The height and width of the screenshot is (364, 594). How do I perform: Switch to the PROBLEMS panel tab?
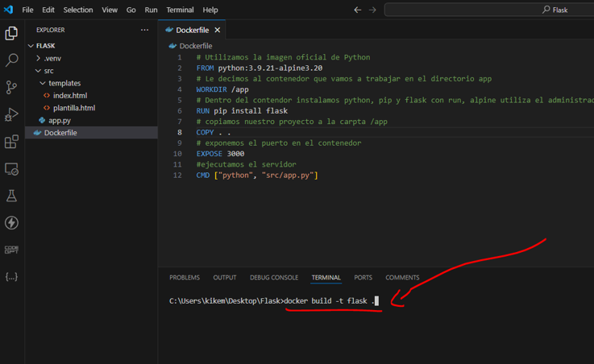click(185, 277)
